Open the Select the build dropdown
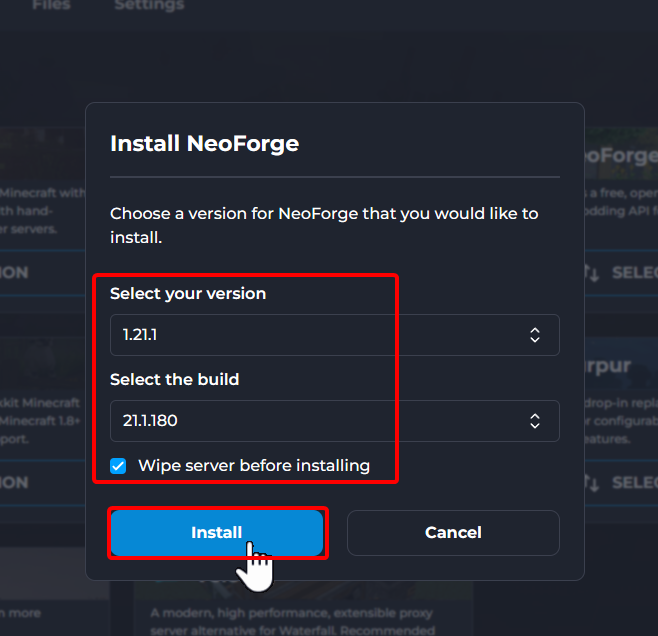The width and height of the screenshot is (658, 636). [x=334, y=421]
